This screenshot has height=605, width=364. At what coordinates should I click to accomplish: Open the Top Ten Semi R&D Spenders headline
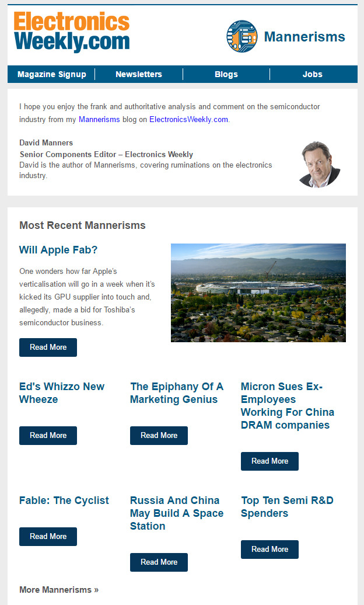tap(287, 507)
